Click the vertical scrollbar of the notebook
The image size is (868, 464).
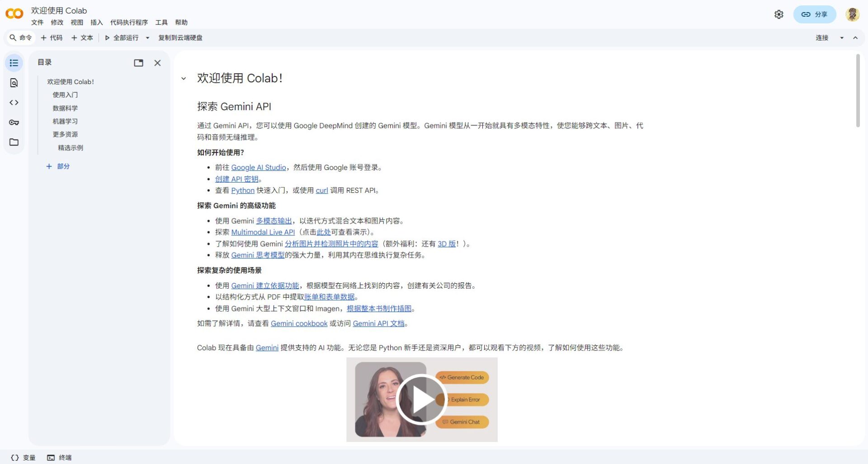858,90
